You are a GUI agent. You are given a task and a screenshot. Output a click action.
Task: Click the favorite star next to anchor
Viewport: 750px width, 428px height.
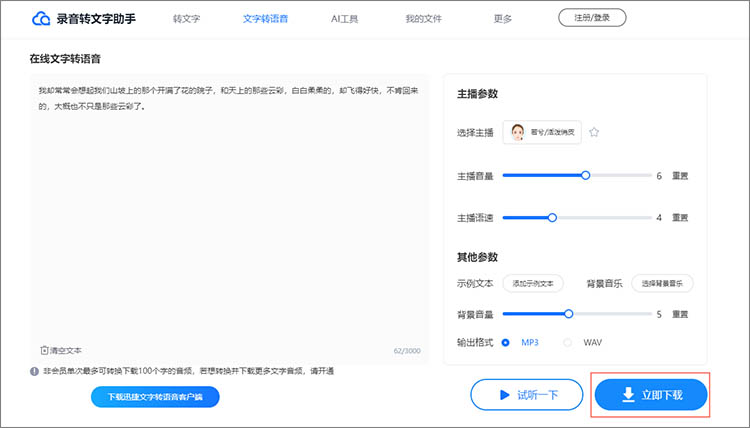tap(594, 132)
